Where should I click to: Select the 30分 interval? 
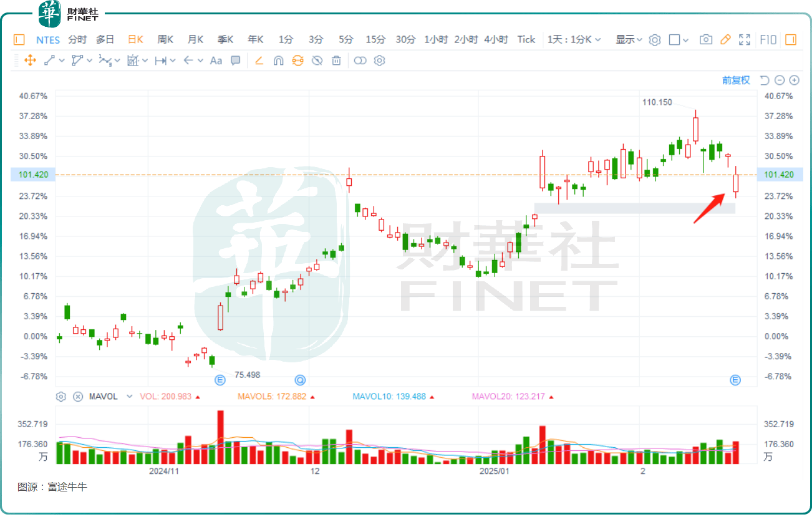coord(405,39)
